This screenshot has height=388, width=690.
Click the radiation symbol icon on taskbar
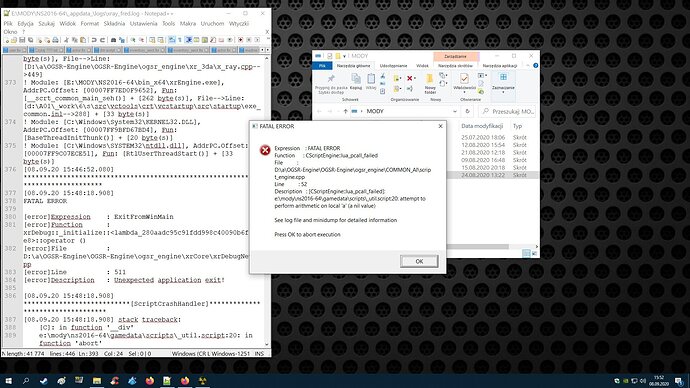202,381
